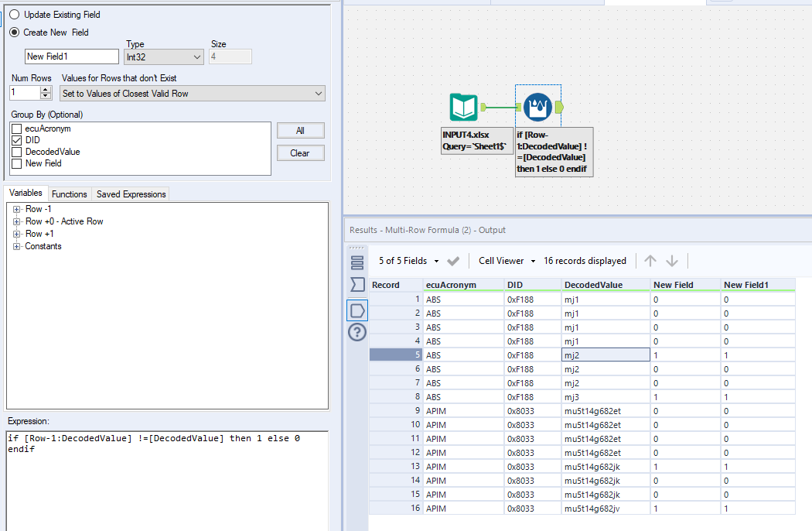The width and height of the screenshot is (812, 531).
Task: Open the Type dropdown showing Int32
Action: pos(164,57)
